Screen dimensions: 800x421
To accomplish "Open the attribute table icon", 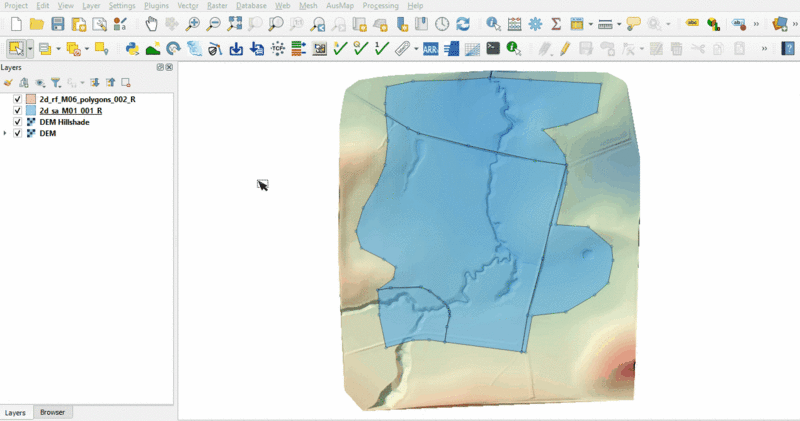I will click(x=514, y=24).
